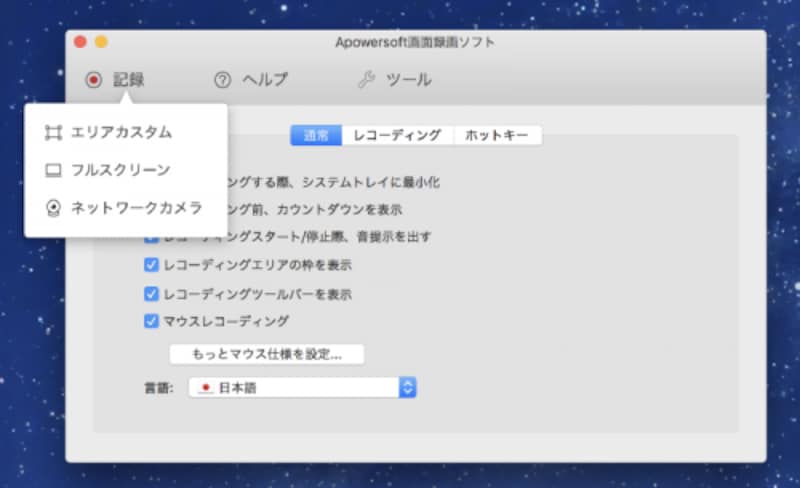Choose フルスクリーン recording option

[120, 169]
